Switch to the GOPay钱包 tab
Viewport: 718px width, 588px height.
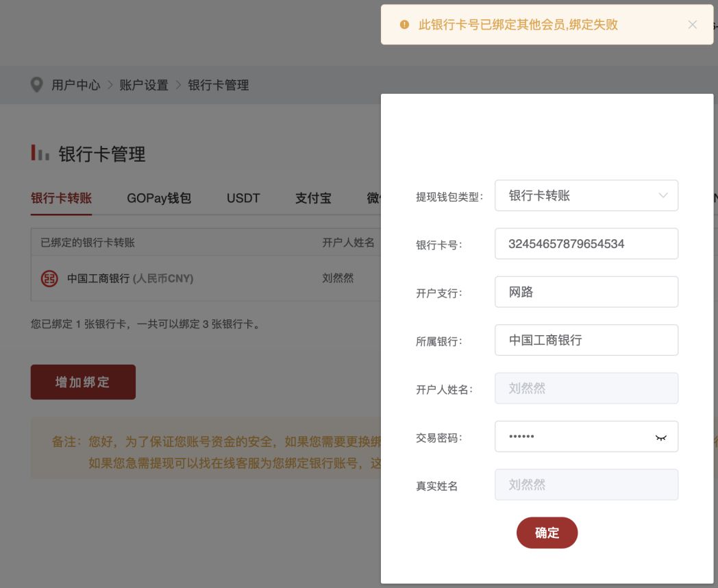pos(159,198)
